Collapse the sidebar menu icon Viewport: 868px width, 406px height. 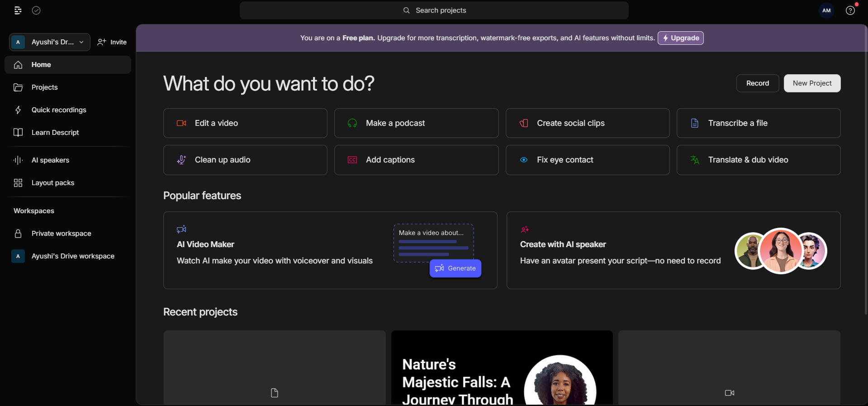point(18,10)
